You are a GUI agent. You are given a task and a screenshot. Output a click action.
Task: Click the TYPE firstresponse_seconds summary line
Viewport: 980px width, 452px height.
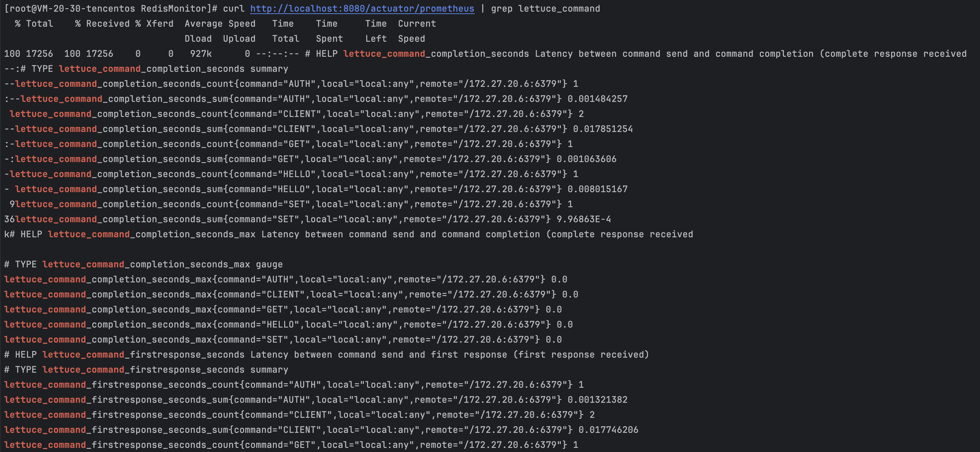pyautogui.click(x=146, y=370)
